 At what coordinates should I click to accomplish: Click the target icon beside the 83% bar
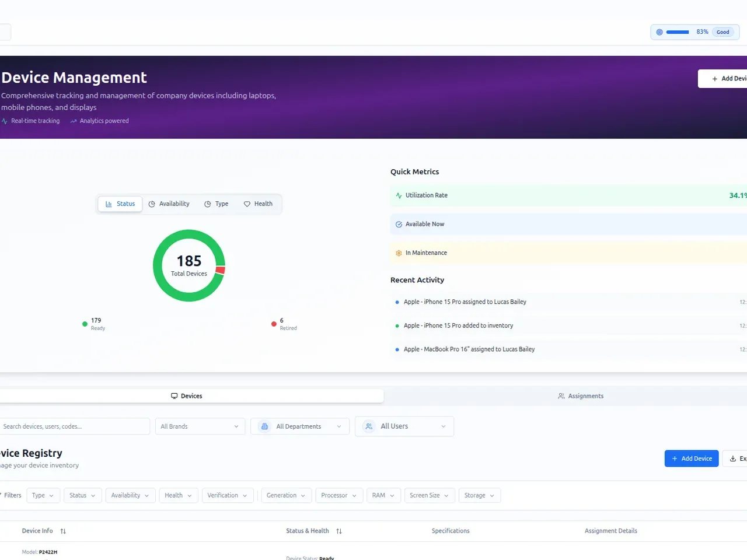pos(659,32)
